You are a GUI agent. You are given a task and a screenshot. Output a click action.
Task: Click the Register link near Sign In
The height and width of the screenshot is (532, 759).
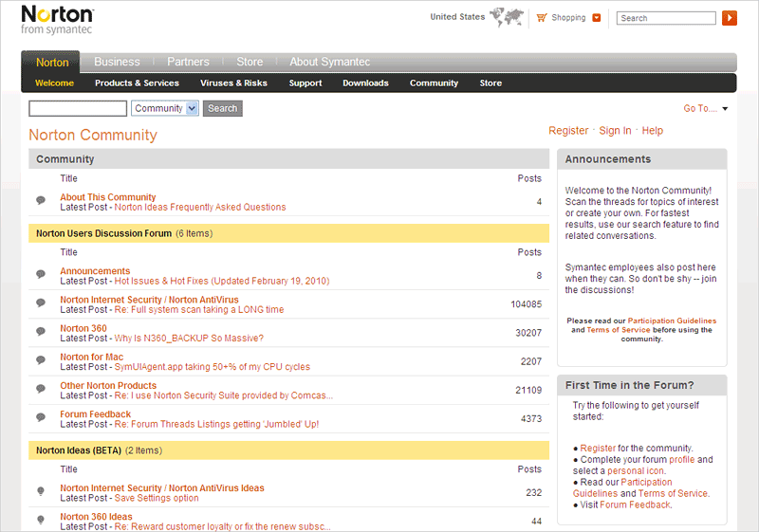pos(568,131)
